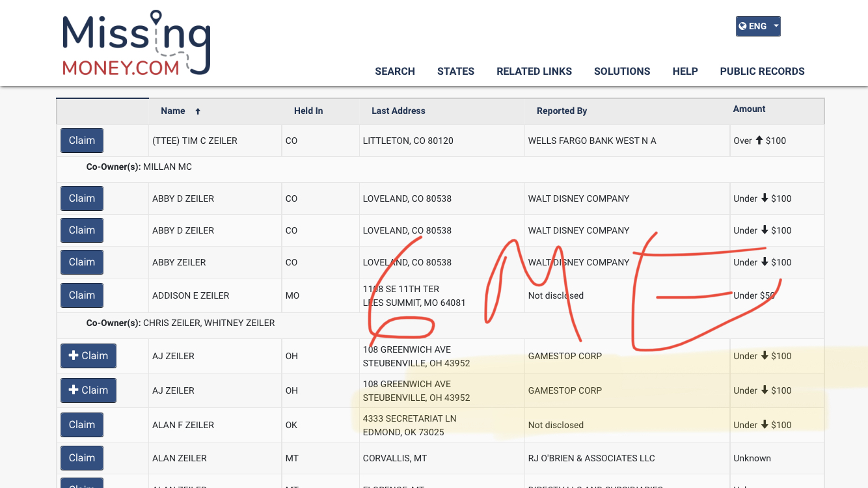Screen dimensions: 868x488
Task: Click the "CORVALLIS, MT" address cell
Action: (x=395, y=459)
